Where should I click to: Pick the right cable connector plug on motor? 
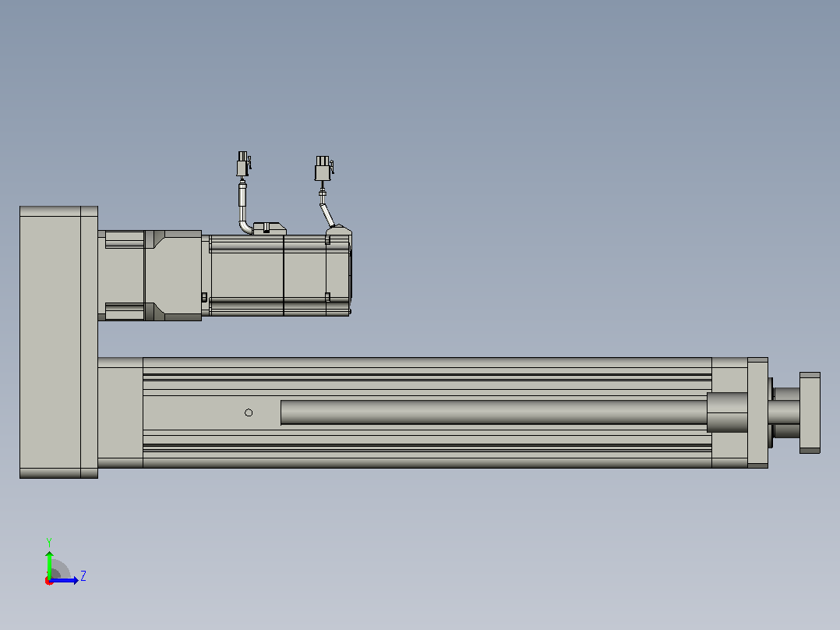point(323,168)
